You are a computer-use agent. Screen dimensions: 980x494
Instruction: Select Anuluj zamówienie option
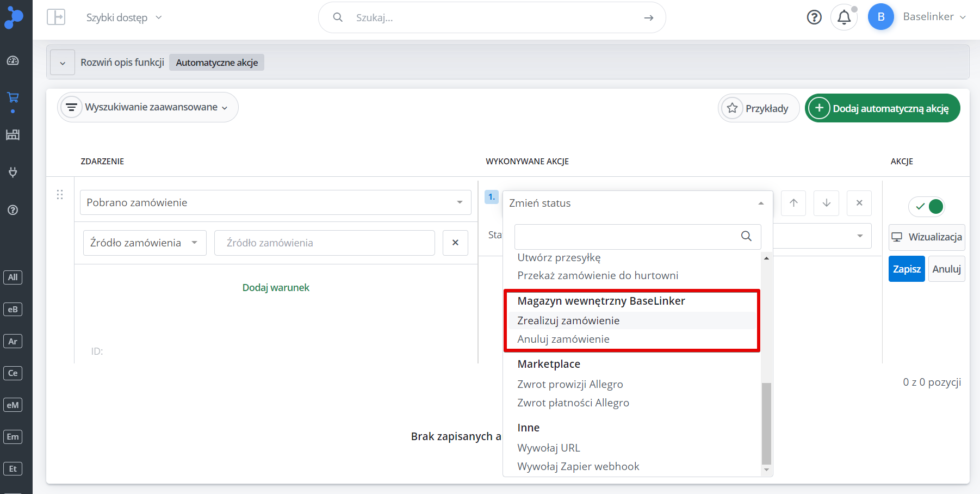(x=563, y=339)
